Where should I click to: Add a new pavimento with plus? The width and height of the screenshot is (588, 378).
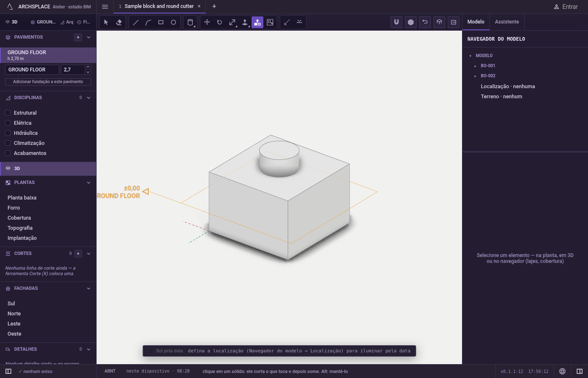pyautogui.click(x=78, y=37)
